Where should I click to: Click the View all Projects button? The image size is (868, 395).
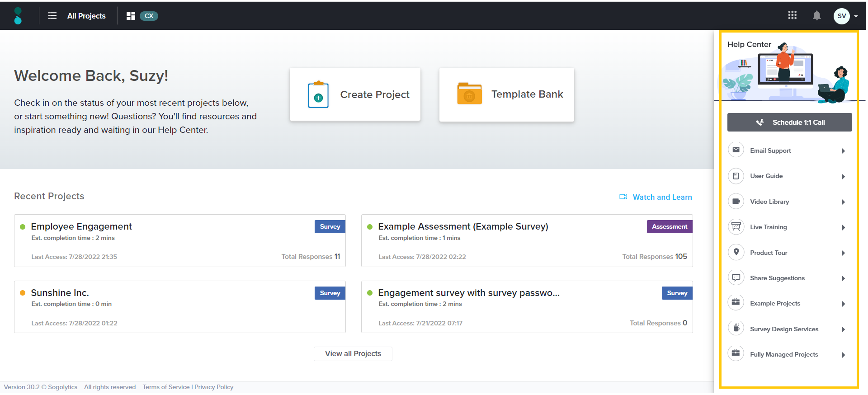353,354
